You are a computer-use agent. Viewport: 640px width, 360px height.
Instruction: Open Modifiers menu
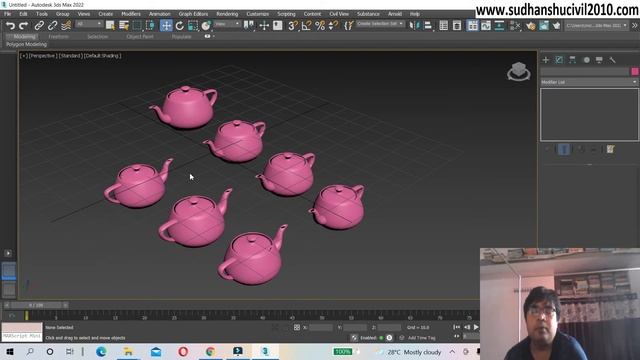point(131,14)
